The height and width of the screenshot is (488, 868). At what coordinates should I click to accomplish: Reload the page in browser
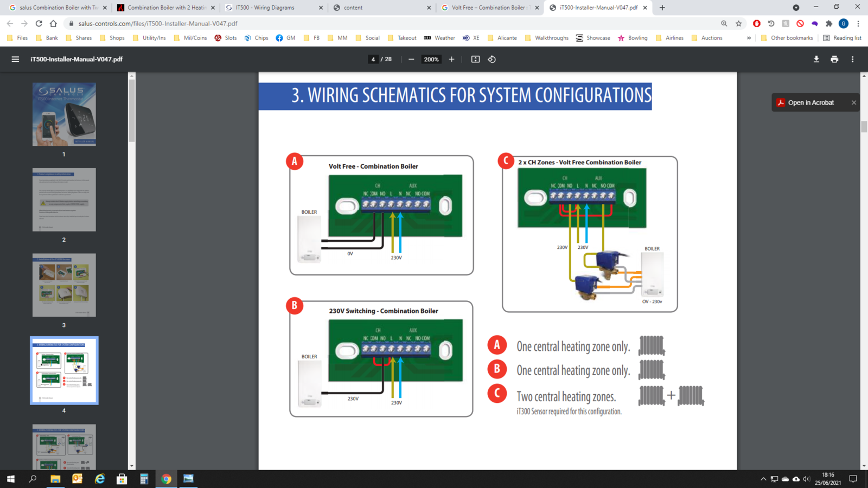point(39,23)
